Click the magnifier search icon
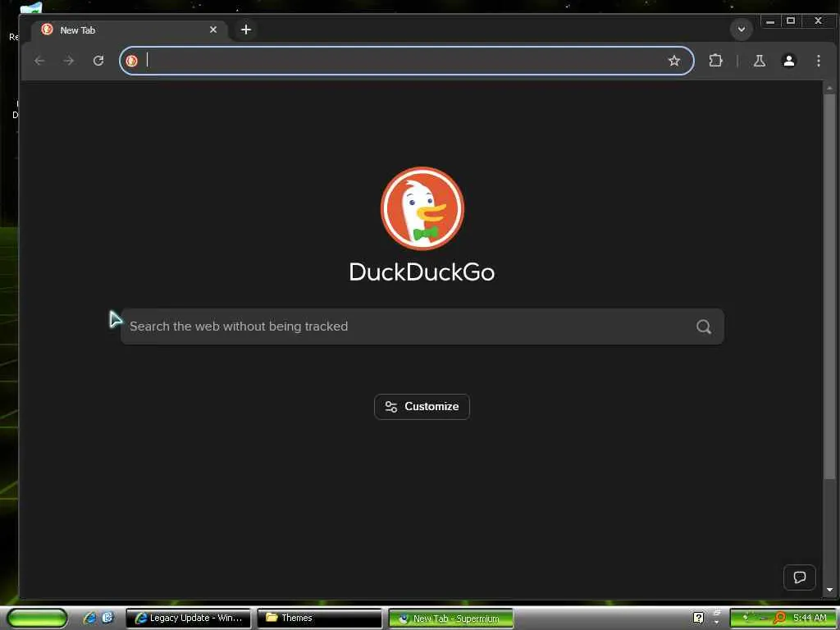This screenshot has height=630, width=840. point(703,326)
